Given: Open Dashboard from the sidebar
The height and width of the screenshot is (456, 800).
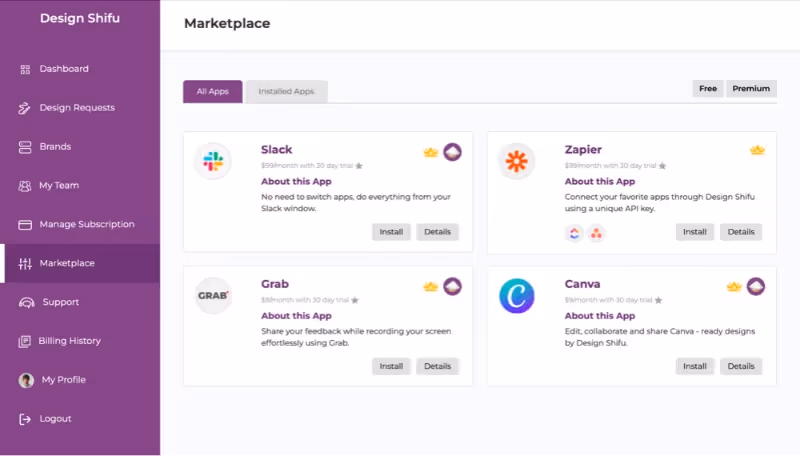Looking at the screenshot, I should 80,69.
